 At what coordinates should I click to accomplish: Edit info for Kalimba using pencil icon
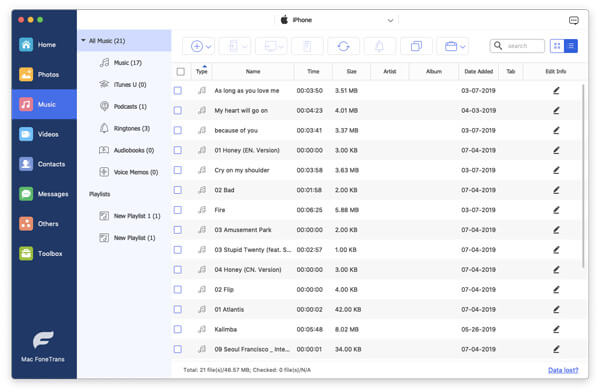click(556, 329)
